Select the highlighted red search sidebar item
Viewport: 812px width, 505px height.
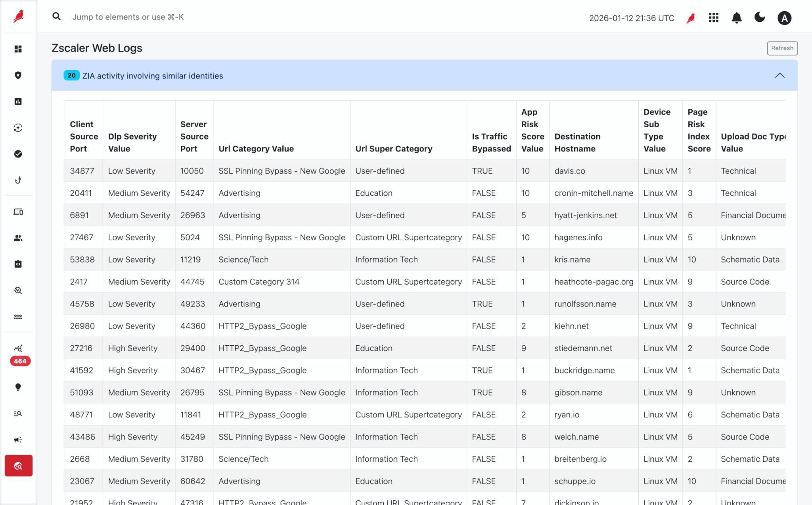pos(18,466)
